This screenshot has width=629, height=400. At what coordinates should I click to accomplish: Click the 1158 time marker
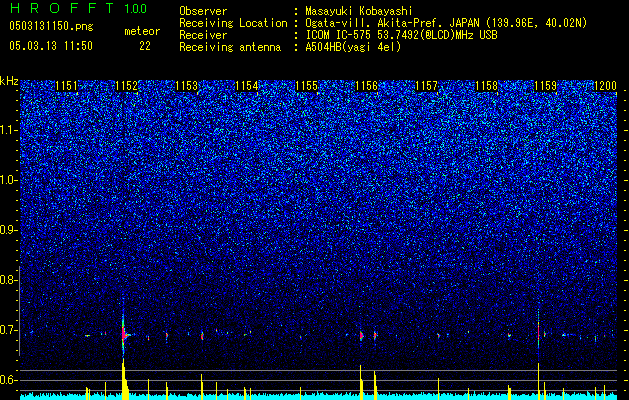coord(486,86)
